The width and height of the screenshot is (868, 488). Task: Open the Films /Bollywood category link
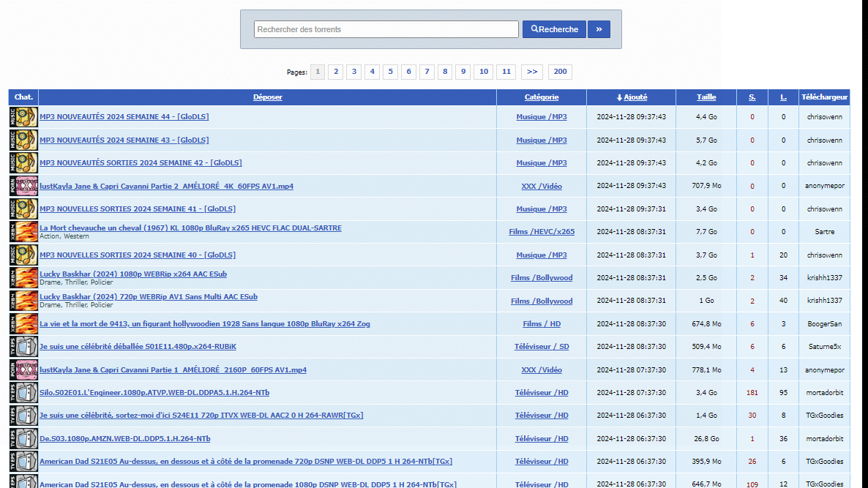click(x=542, y=278)
